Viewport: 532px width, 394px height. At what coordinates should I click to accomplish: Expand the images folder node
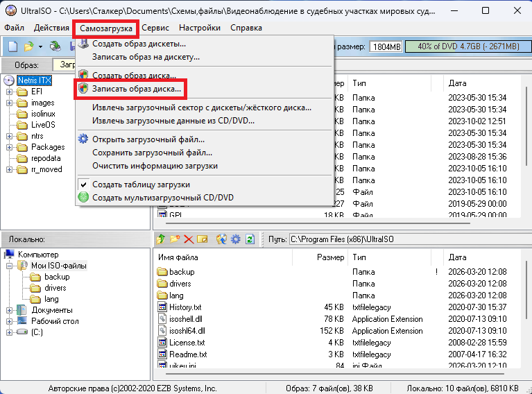pos(9,103)
